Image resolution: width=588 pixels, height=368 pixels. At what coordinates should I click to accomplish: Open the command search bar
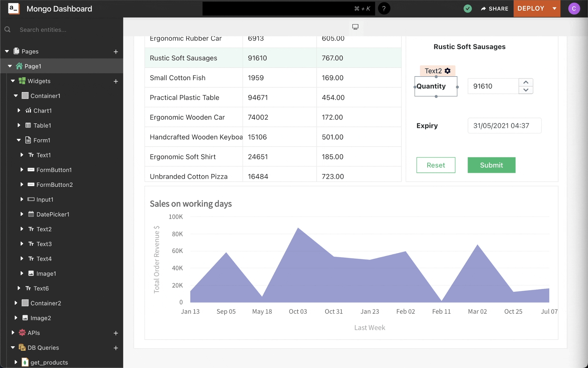click(x=289, y=9)
